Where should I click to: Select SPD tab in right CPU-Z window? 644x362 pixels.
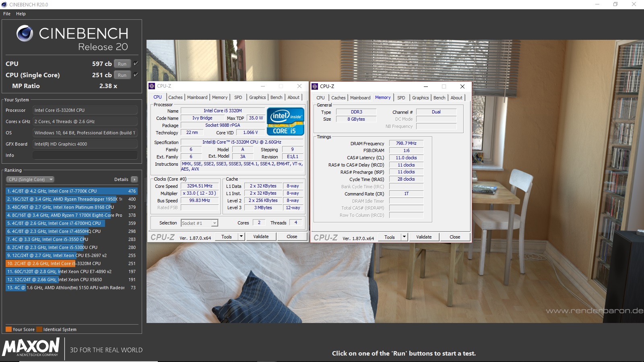tap(401, 98)
